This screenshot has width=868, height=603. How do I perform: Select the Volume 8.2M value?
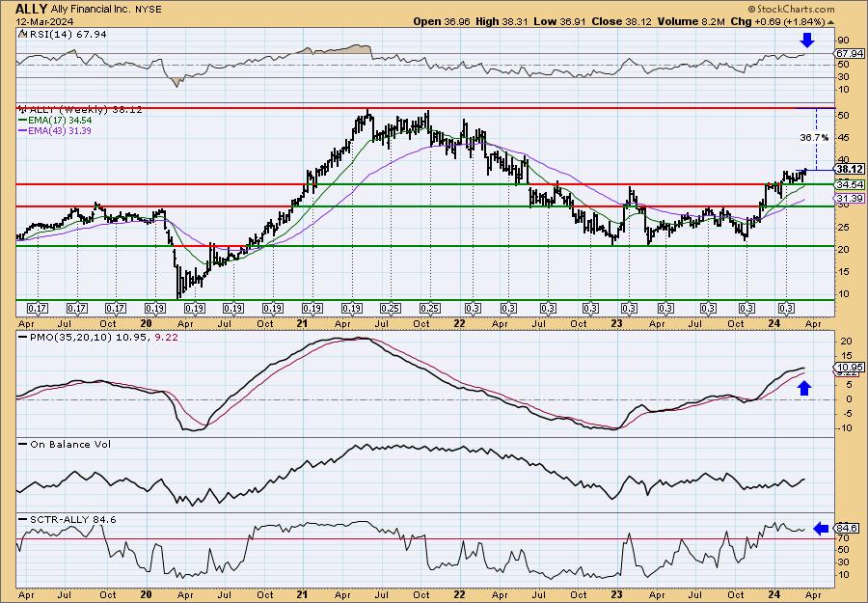[x=692, y=21]
